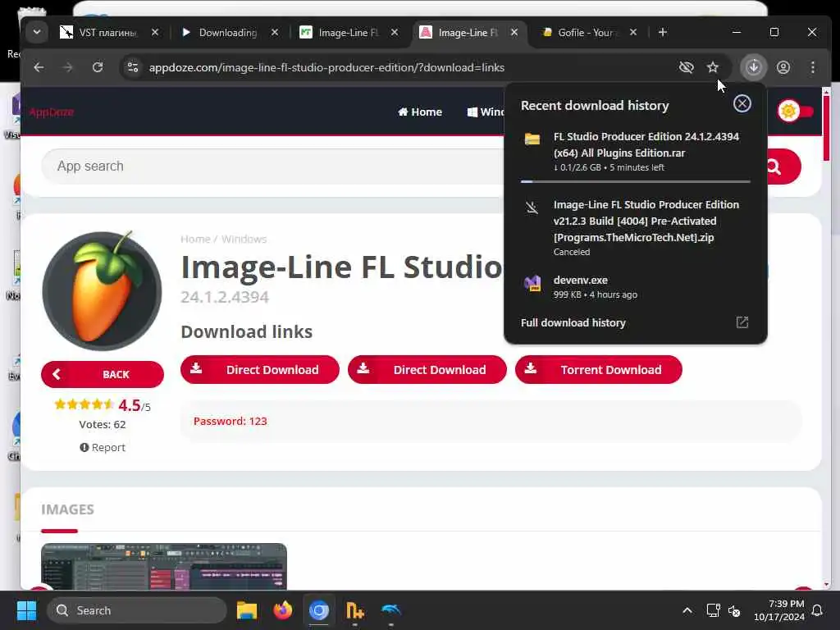
Task: Select the canceled Image-Line zip download entry
Action: 636,228
